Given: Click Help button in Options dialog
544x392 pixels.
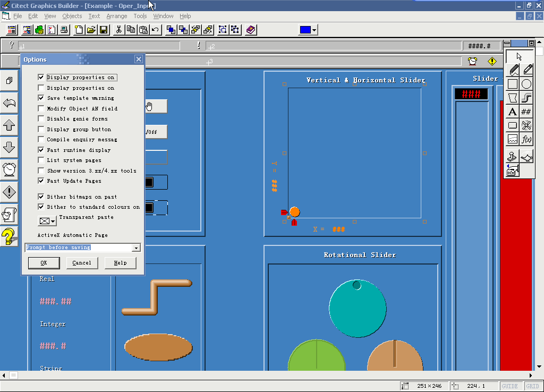Looking at the screenshot, I should (121, 263).
